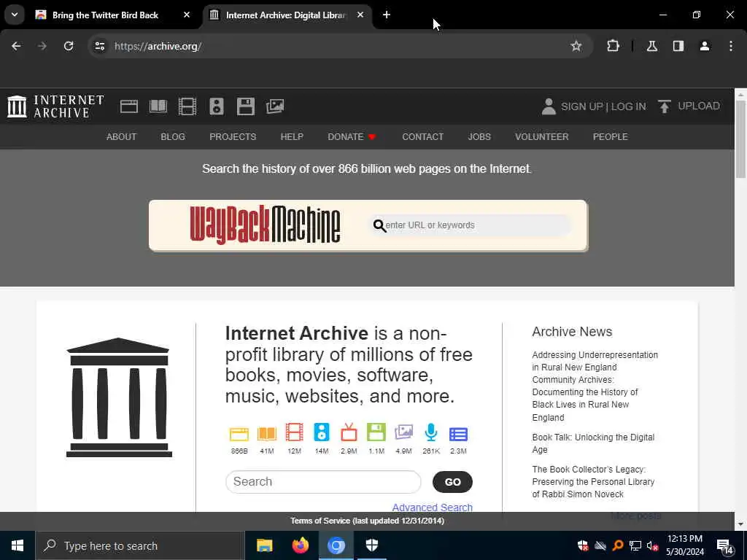Select the TV icon labeled 2.9M

(349, 432)
